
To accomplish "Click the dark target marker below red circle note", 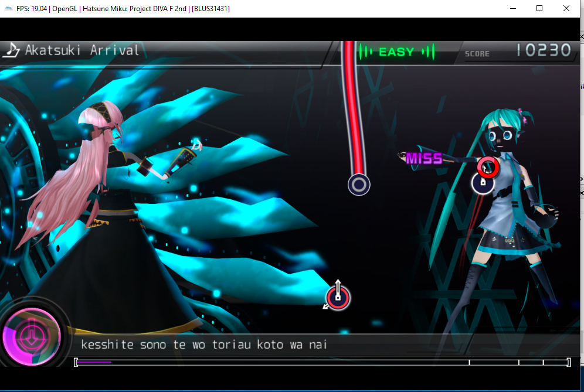I will tap(482, 183).
